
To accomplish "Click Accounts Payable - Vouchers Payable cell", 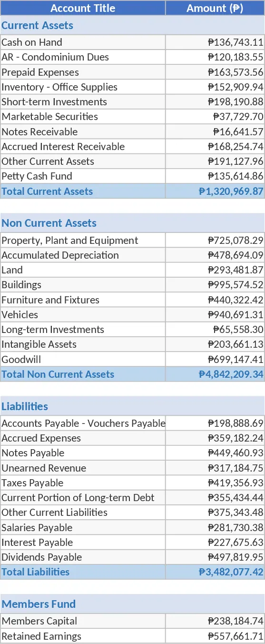I will point(83,423).
